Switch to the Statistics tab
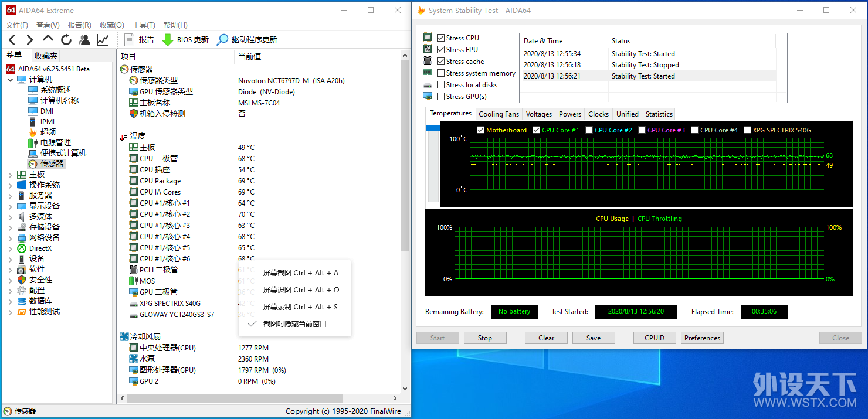This screenshot has height=419, width=868. coord(659,114)
